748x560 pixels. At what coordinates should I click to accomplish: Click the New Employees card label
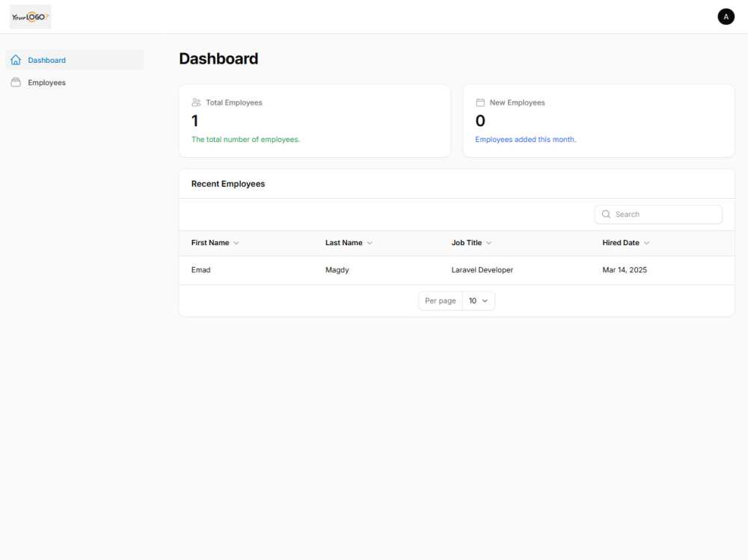point(517,102)
